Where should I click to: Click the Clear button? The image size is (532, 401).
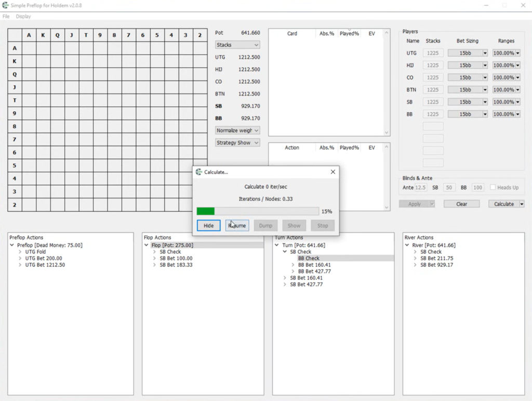(461, 204)
